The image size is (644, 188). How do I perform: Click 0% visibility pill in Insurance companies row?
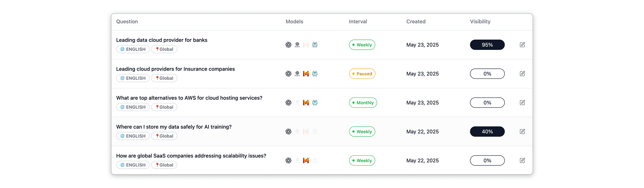[487, 74]
